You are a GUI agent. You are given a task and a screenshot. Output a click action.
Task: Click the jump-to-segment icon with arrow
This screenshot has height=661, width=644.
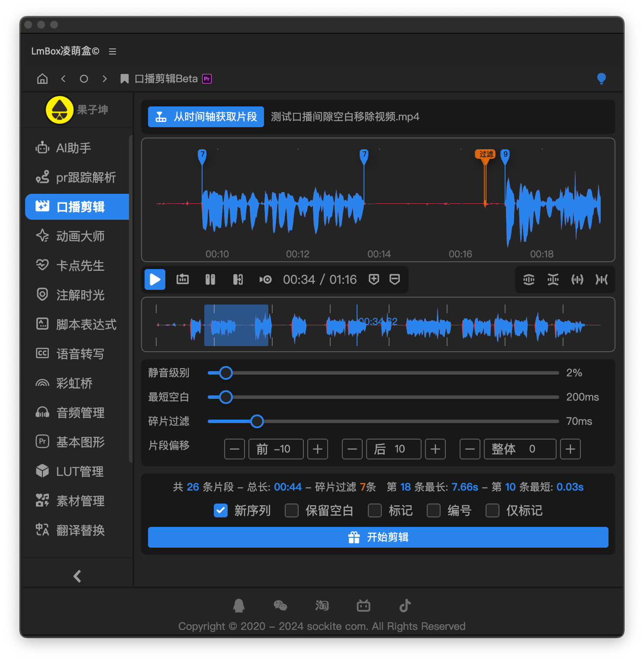tap(238, 279)
